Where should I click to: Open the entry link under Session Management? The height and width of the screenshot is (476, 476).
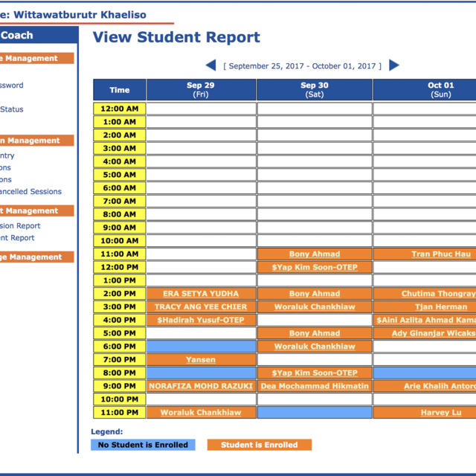7,155
